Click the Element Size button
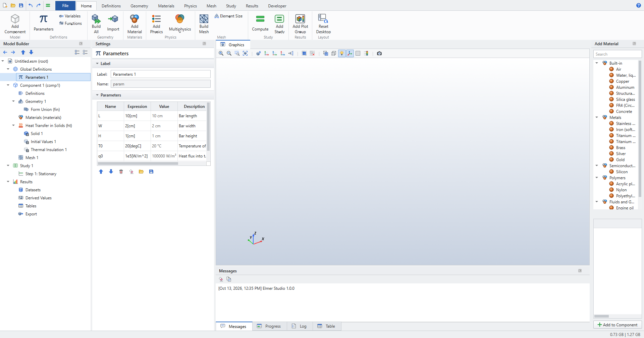Image resolution: width=644 pixels, height=338 pixels. [x=228, y=16]
